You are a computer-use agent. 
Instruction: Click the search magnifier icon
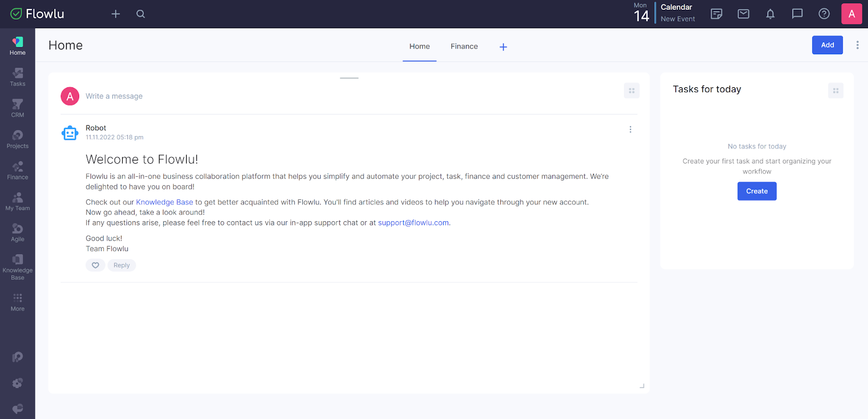(141, 14)
